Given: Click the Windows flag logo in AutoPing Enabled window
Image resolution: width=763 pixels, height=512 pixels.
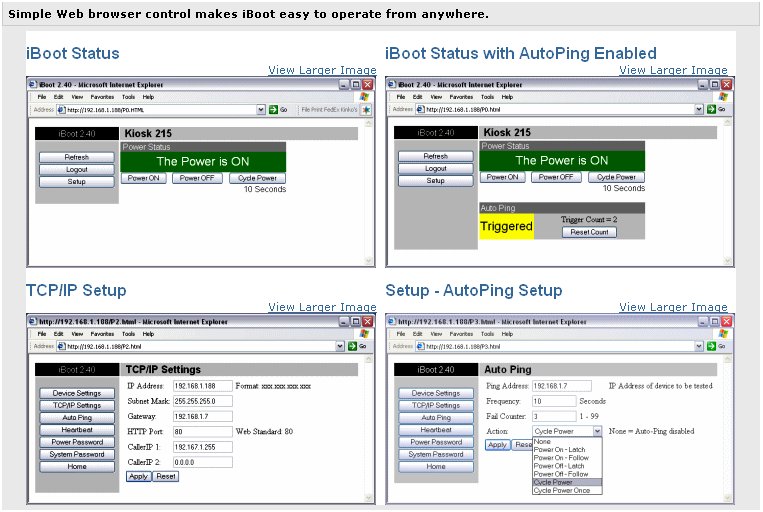Looking at the screenshot, I should 724,96.
